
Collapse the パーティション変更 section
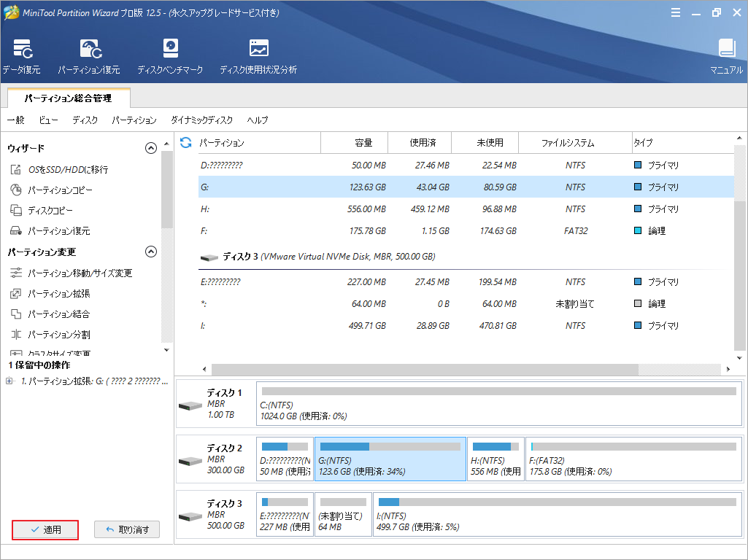pos(151,251)
